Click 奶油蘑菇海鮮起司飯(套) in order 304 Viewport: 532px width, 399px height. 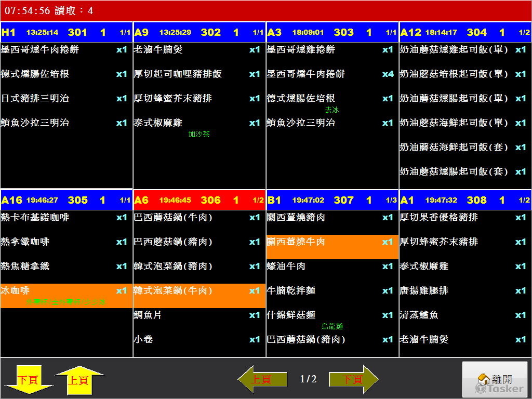465,148
